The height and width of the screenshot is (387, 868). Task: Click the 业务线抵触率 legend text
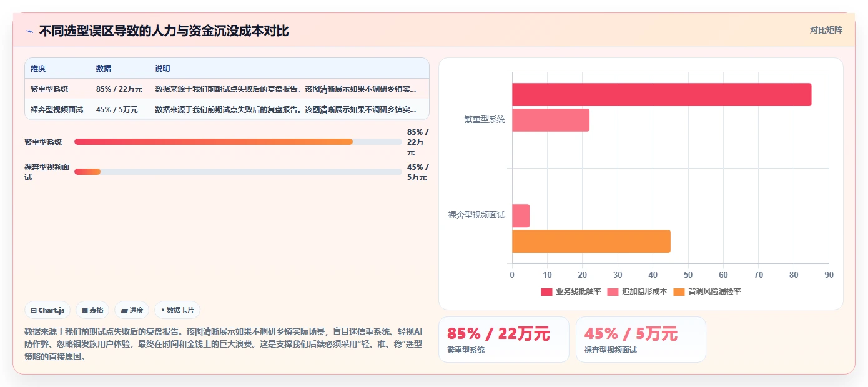click(x=578, y=291)
